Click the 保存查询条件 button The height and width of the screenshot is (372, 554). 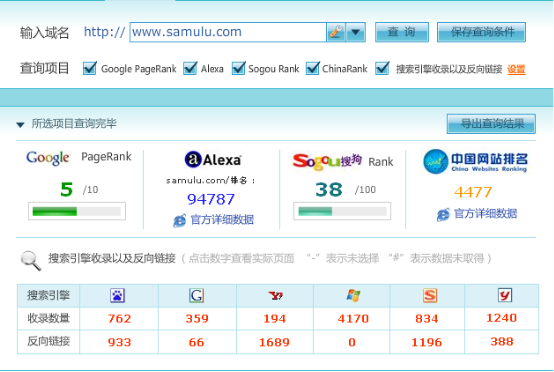click(x=481, y=32)
